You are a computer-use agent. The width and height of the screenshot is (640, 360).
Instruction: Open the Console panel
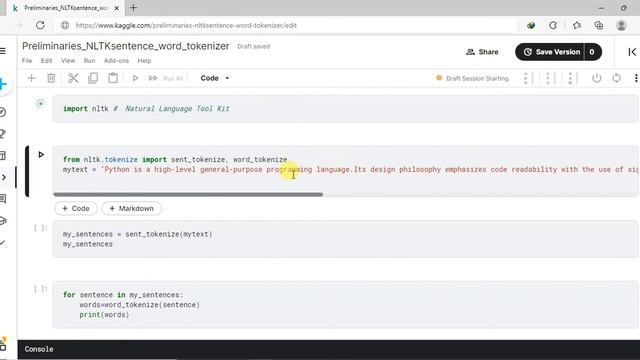click(39, 349)
